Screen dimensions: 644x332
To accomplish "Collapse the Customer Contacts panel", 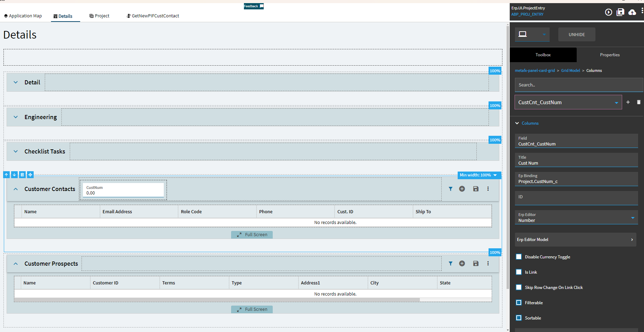I will tap(16, 189).
